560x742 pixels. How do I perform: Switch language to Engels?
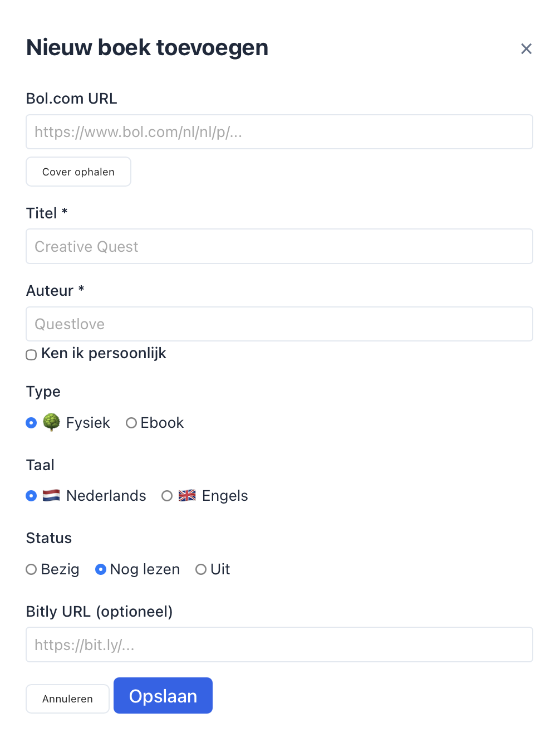point(166,496)
